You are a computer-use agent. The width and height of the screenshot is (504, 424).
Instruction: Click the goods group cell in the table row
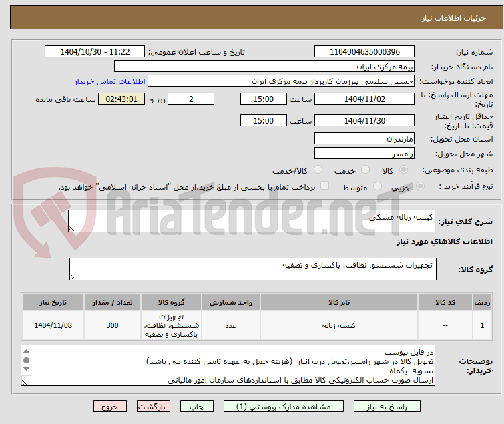171,325
